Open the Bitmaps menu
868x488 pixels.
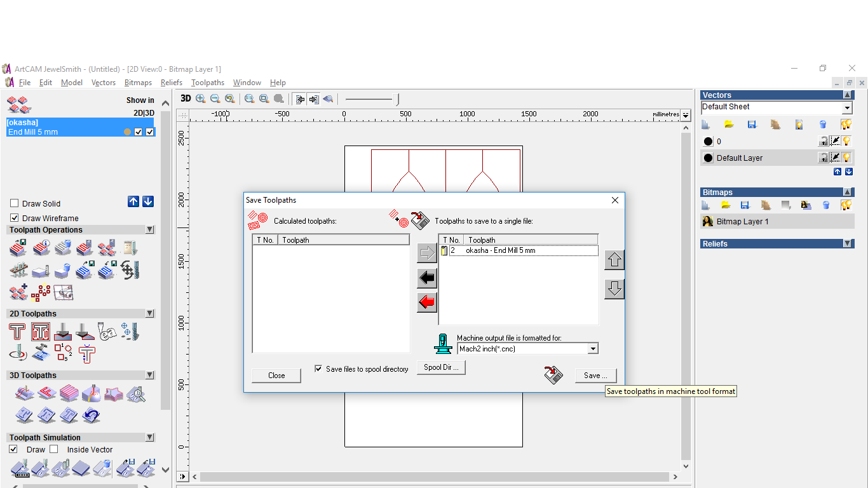138,83
